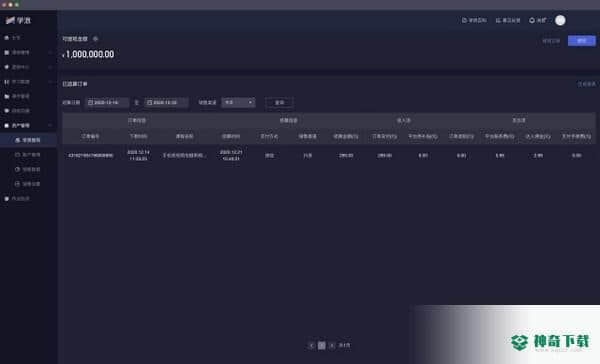Open the submenu item below highlighted one
The image size is (600, 364).
(28, 155)
